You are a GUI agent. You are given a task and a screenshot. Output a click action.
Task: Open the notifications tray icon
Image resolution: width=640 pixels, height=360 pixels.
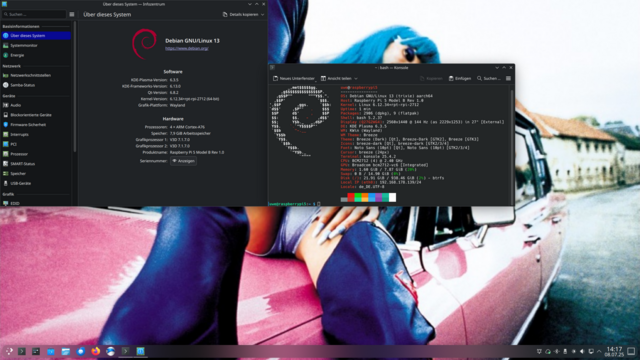pos(539,351)
